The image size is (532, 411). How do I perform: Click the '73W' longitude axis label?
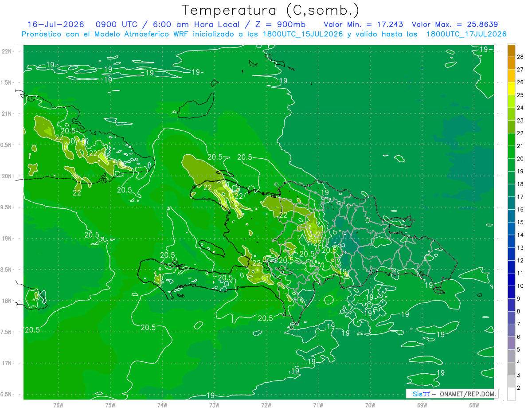[x=214, y=405]
